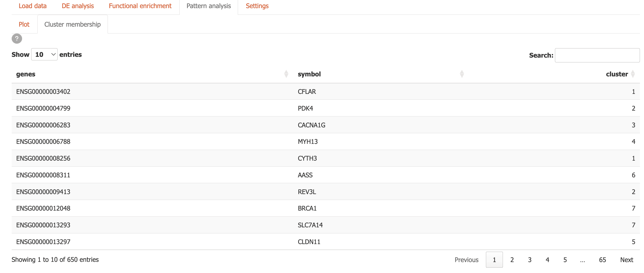Select the BRCA1 gene row

[307, 208]
